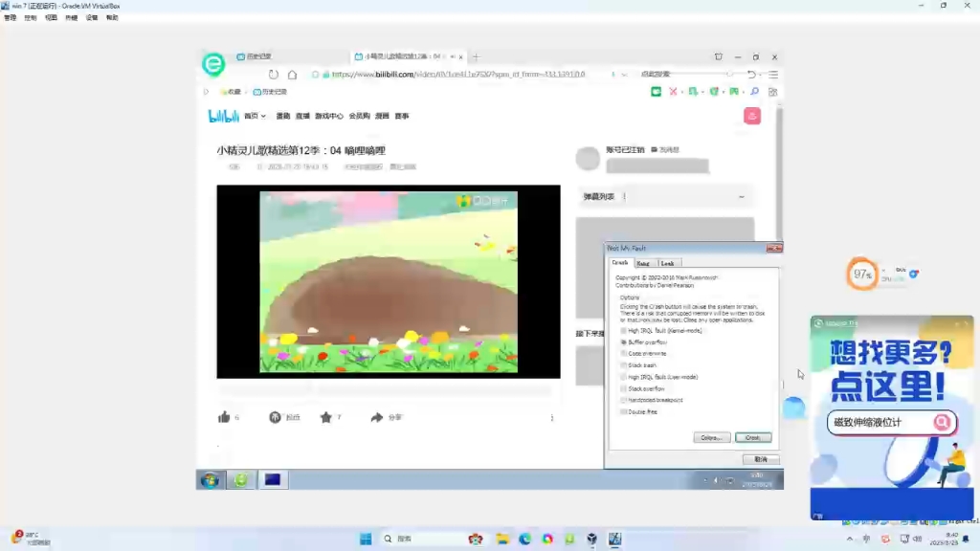Image resolution: width=980 pixels, height=551 pixels.
Task: Select Hardcoded breakpoint option
Action: click(x=651, y=401)
